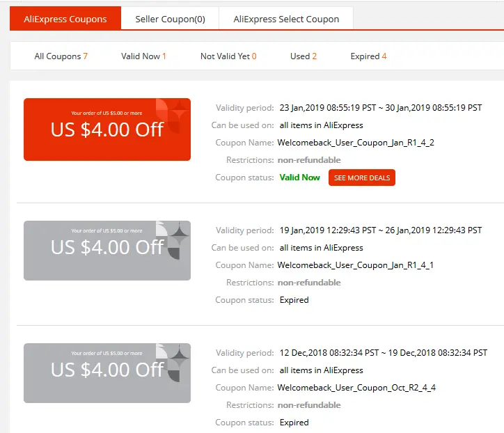Click the green Valid Now status text

point(299,178)
